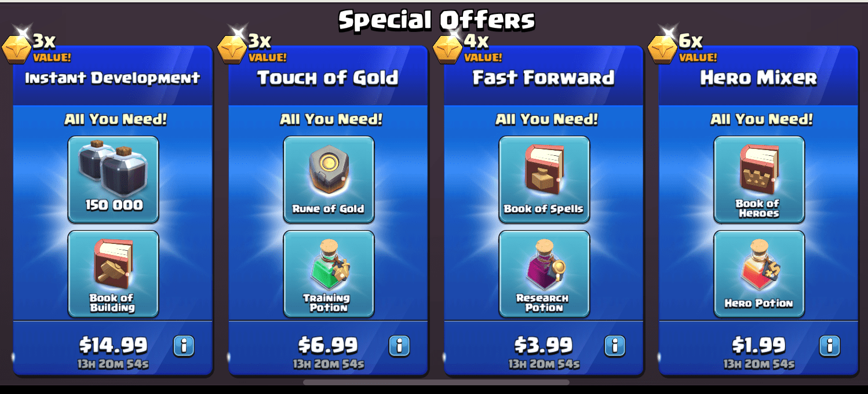Viewport: 868px width, 394px height.
Task: Tap the Book of Spells item
Action: [544, 180]
